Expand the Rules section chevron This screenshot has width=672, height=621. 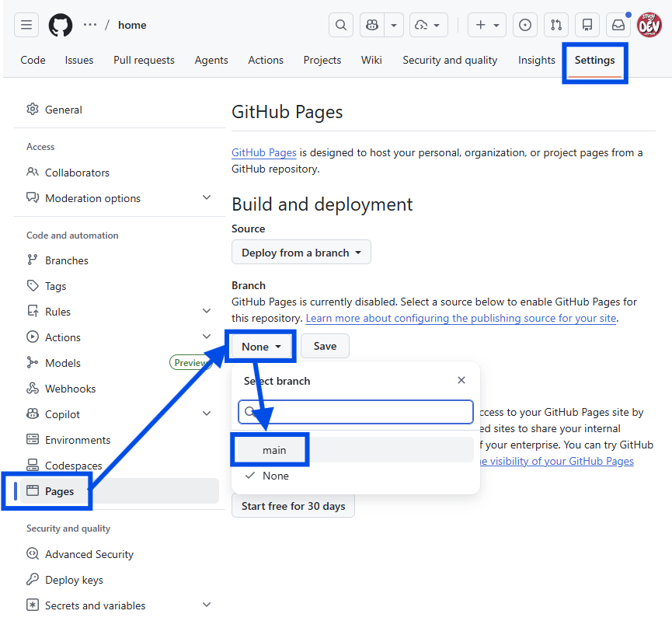[x=207, y=311]
